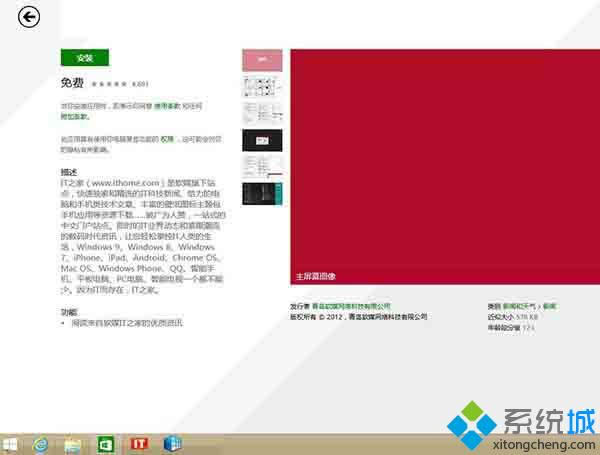Image resolution: width=600 pixels, height=455 pixels.
Task: Open File Explorer from the taskbar
Action: [73, 445]
